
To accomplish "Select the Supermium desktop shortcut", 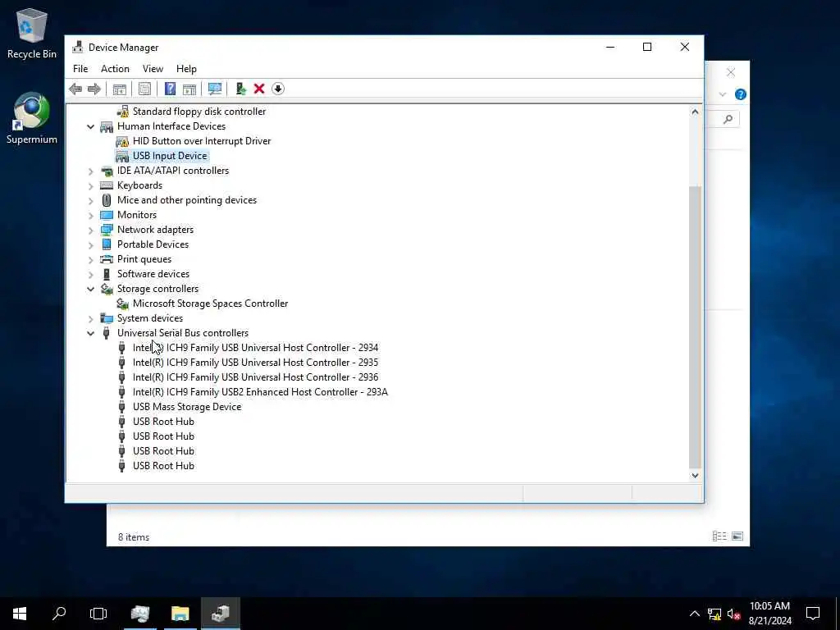I will click(32, 118).
